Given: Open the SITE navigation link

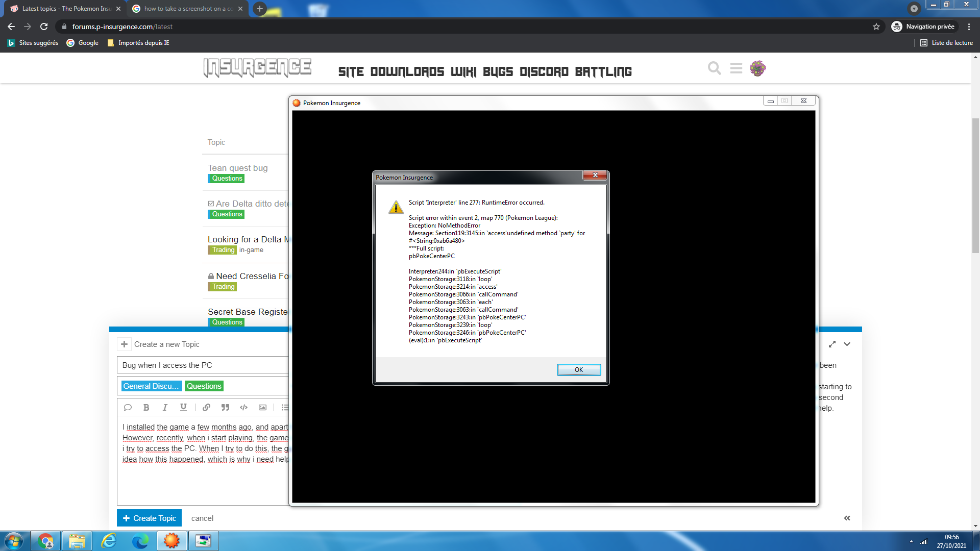Looking at the screenshot, I should [351, 72].
